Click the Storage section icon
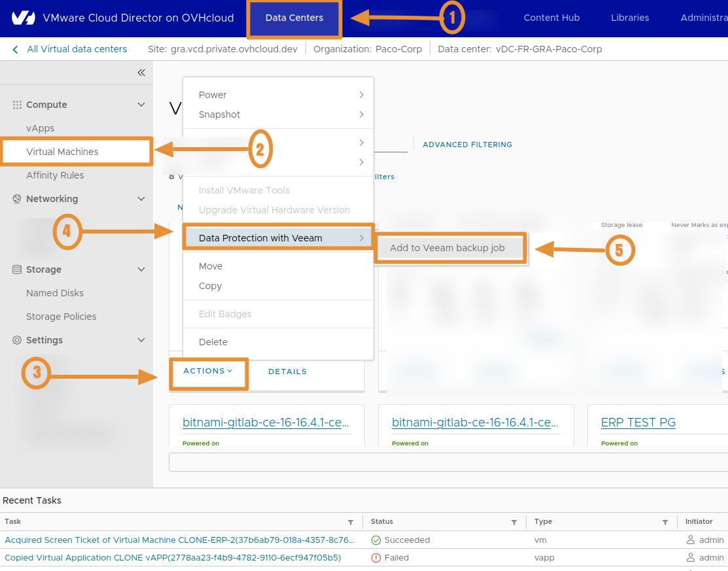Image resolution: width=728 pixels, height=571 pixels. click(x=17, y=269)
